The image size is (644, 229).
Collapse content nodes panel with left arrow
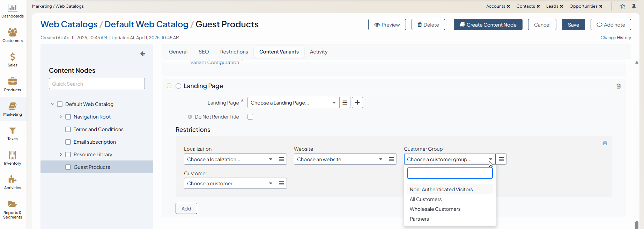click(x=142, y=54)
